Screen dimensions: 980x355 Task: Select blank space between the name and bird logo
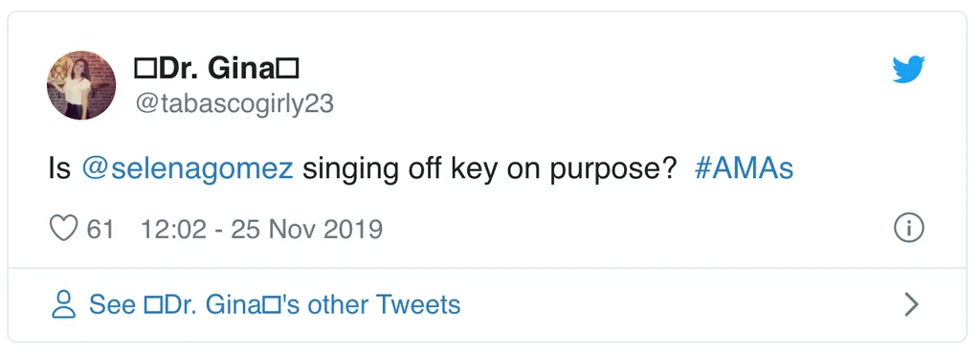593,70
